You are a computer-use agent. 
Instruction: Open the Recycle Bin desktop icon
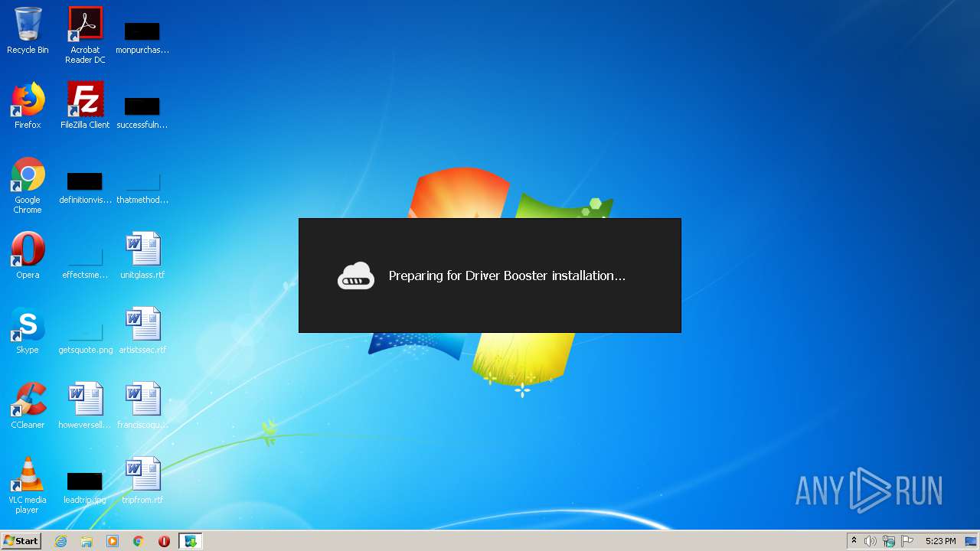click(28, 31)
